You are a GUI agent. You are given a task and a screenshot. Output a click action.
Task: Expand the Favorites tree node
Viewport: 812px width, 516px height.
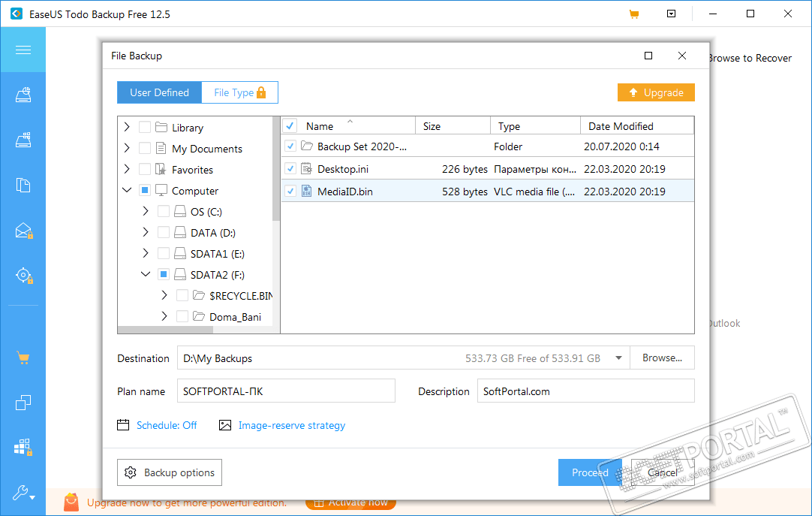(127, 170)
